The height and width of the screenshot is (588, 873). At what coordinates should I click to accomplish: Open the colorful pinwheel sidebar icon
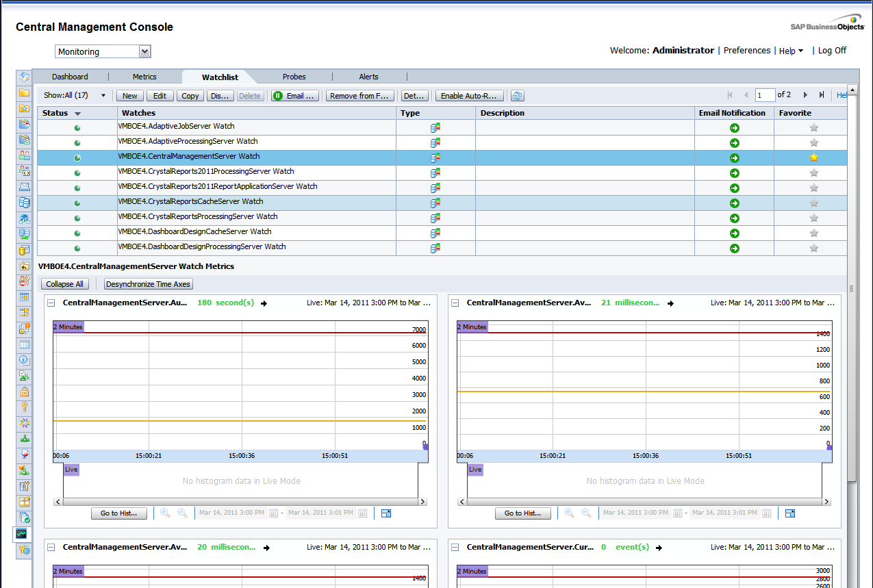[x=24, y=423]
